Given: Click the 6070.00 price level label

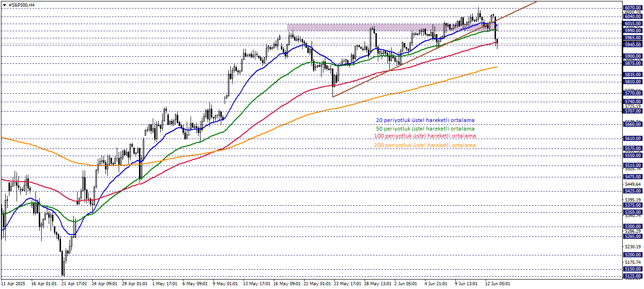Looking at the screenshot, I should click(633, 8).
